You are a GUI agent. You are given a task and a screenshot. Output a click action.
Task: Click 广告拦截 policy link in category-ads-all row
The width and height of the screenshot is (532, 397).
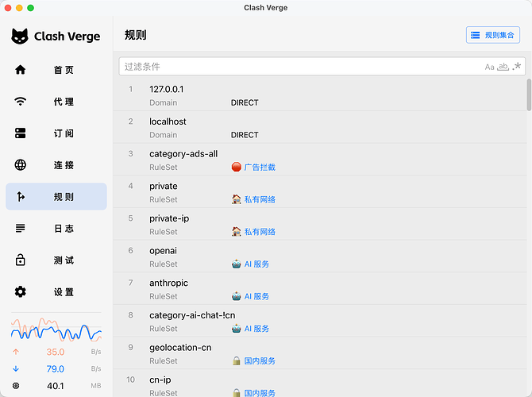[x=260, y=168]
